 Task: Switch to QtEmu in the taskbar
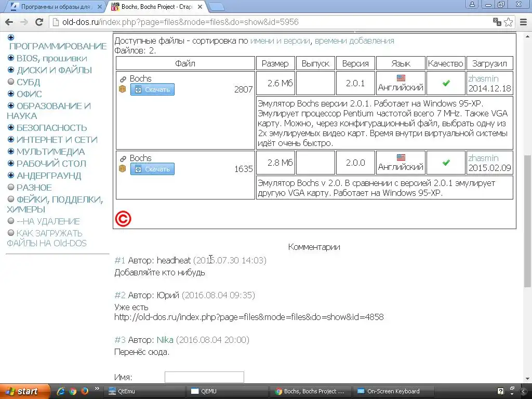tap(145, 391)
